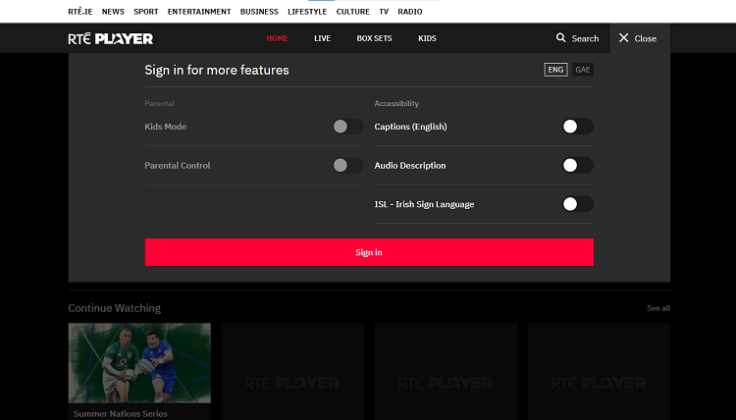This screenshot has width=736, height=420.
Task: Click Kids Mode label text
Action: pos(165,127)
